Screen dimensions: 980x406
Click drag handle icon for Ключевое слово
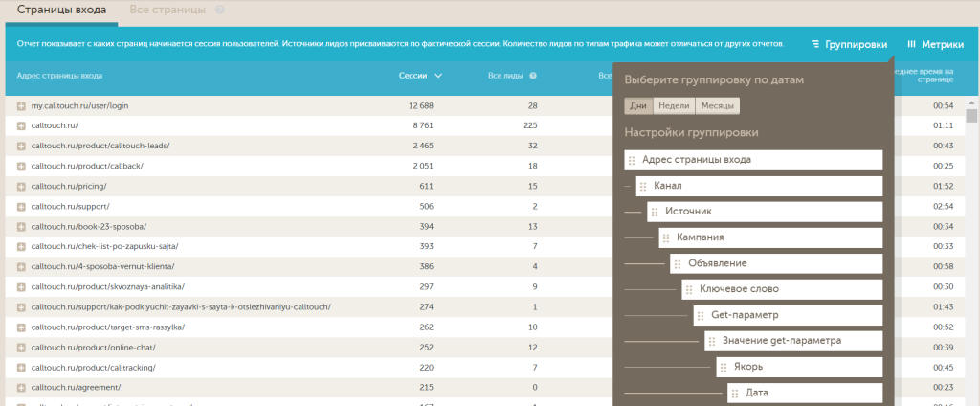click(689, 289)
